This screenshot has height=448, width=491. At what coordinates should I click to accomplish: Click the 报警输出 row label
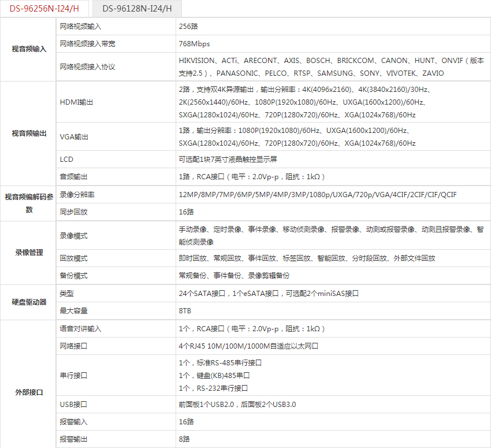coord(73,439)
